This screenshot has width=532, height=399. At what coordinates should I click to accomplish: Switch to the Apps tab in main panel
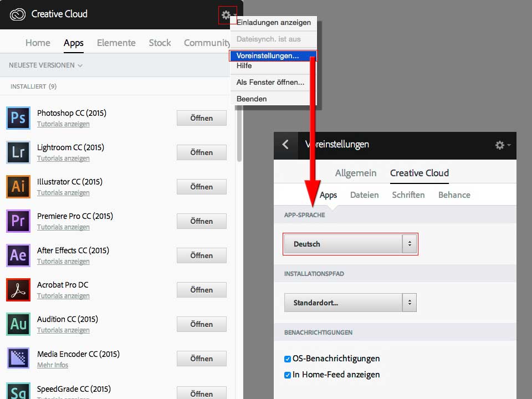[x=74, y=43]
